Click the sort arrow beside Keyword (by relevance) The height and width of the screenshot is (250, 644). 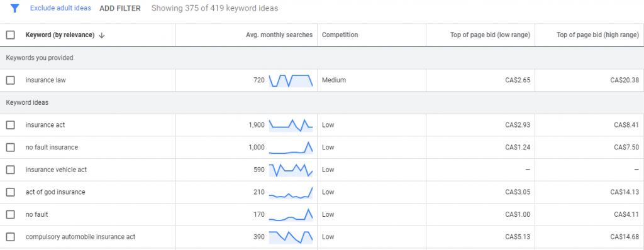[x=102, y=35]
